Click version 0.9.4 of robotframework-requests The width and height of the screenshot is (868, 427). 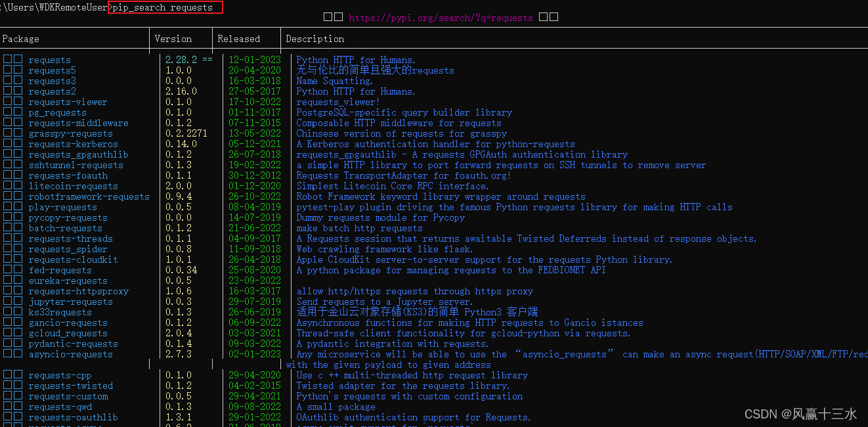point(179,196)
